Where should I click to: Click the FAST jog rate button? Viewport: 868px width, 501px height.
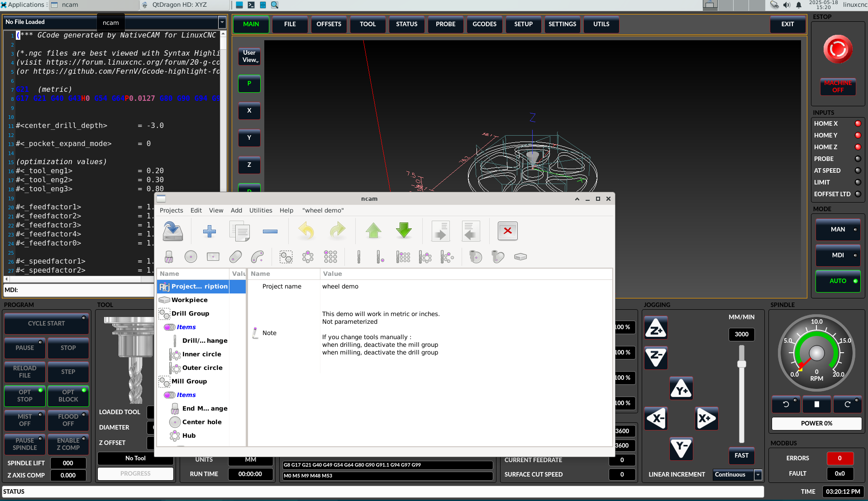(741, 456)
